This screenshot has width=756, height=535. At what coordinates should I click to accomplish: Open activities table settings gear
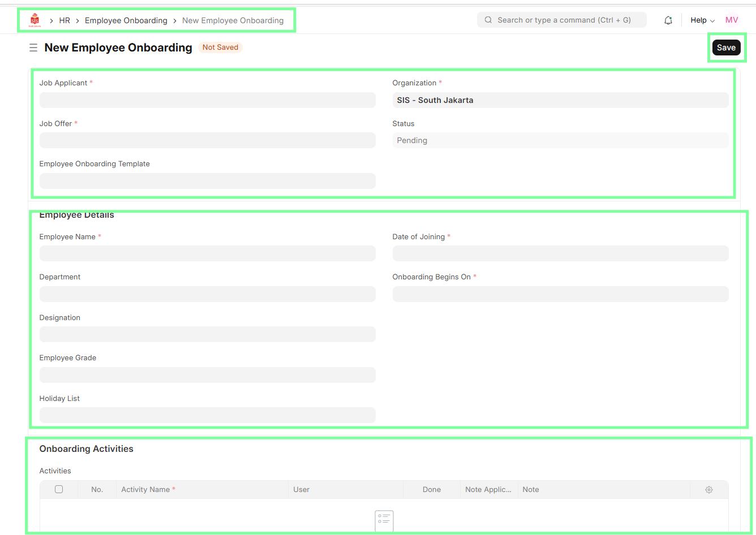click(x=708, y=490)
